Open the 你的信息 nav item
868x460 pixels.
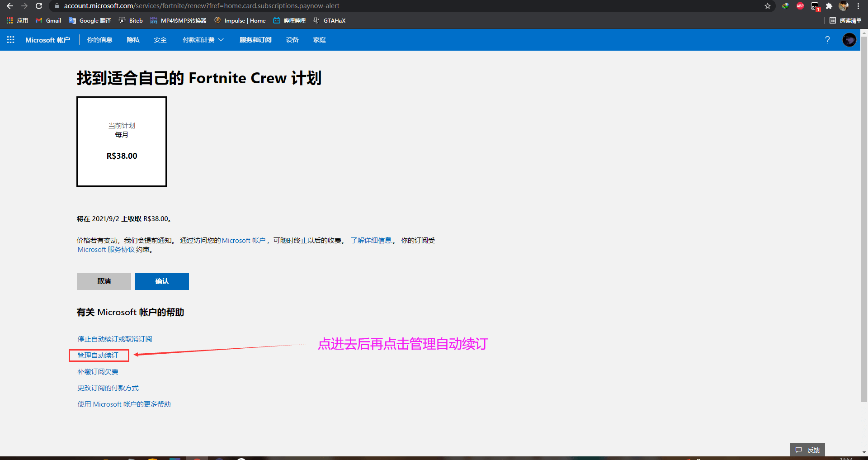click(x=99, y=40)
